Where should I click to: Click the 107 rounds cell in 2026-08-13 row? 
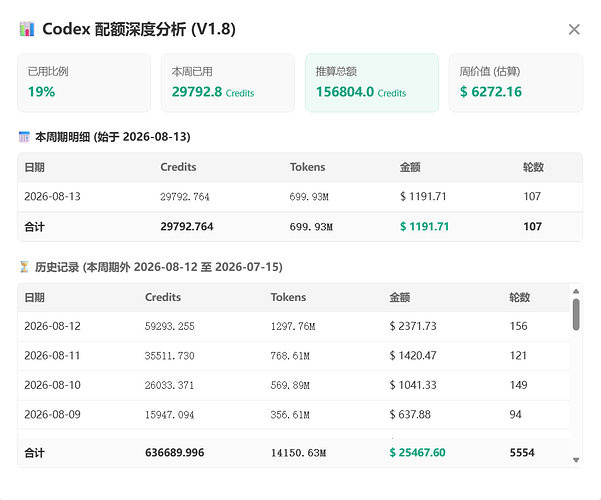(x=532, y=197)
